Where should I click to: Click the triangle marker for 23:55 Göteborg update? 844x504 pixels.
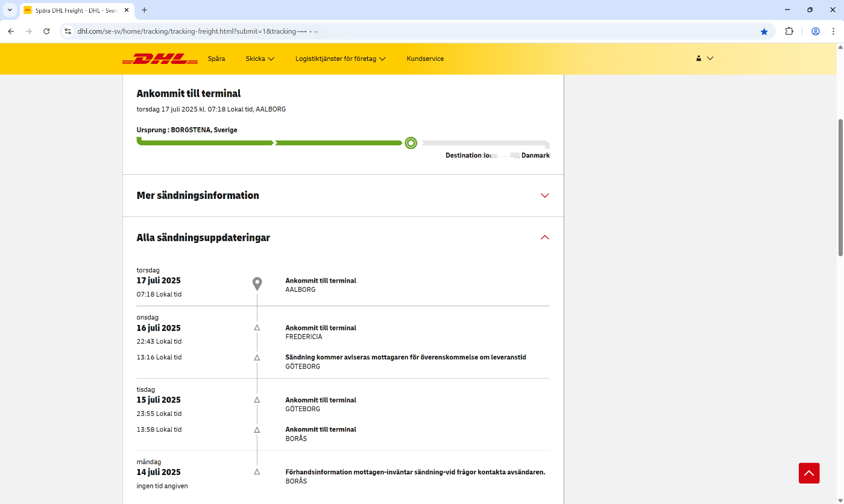click(257, 400)
